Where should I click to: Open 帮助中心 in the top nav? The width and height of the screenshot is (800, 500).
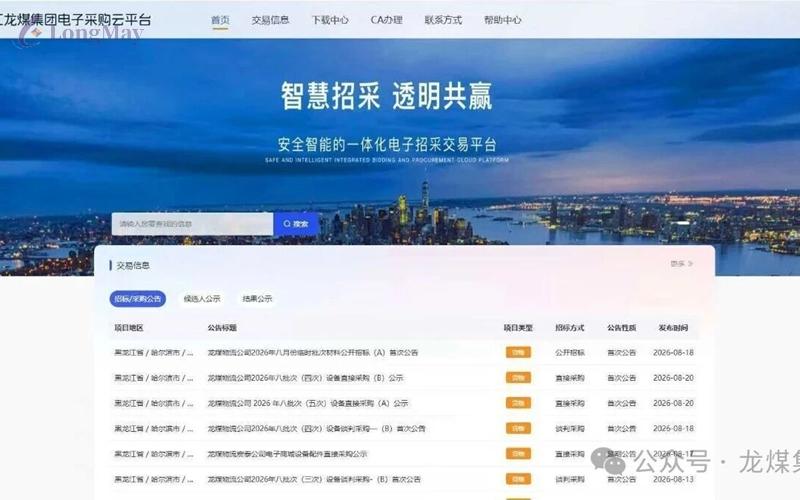503,20
